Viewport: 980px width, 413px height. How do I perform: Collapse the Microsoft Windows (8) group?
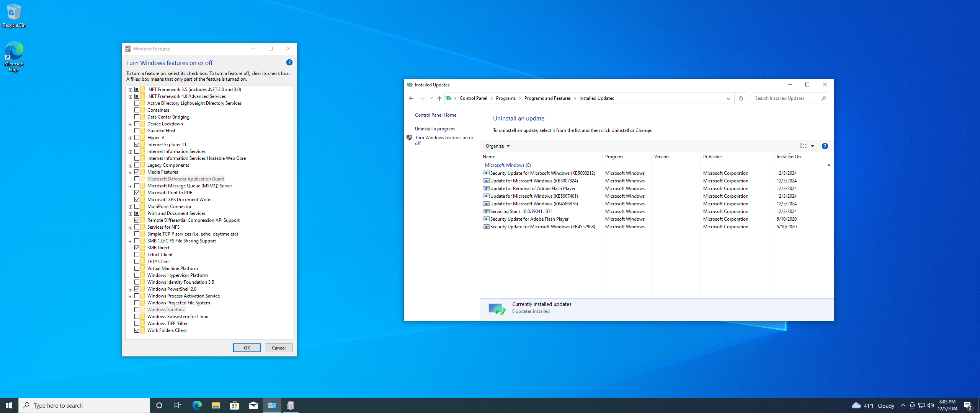[829, 165]
